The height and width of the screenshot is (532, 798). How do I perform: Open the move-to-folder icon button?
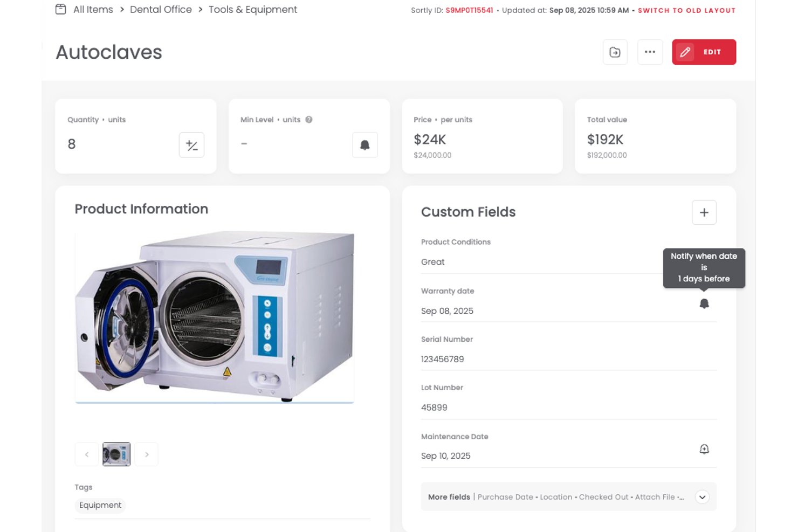[x=615, y=52]
